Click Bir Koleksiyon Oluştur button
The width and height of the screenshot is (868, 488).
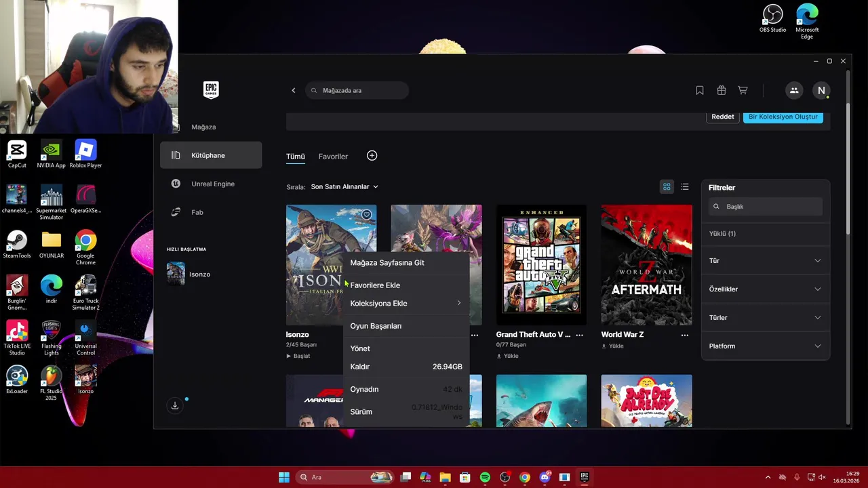tap(783, 117)
